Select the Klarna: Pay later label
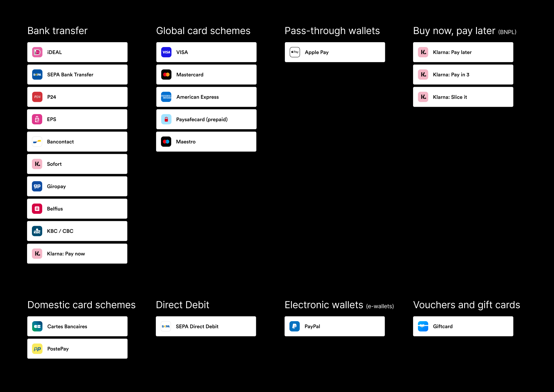554x392 pixels. click(452, 52)
